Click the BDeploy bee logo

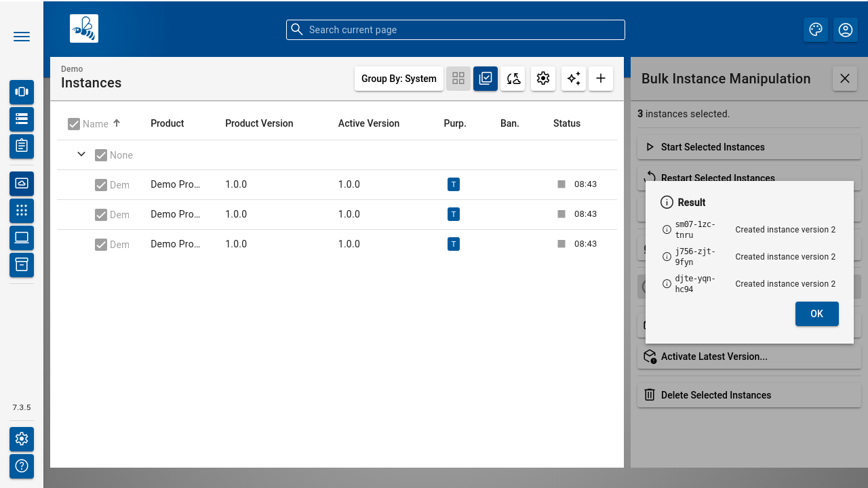point(84,28)
